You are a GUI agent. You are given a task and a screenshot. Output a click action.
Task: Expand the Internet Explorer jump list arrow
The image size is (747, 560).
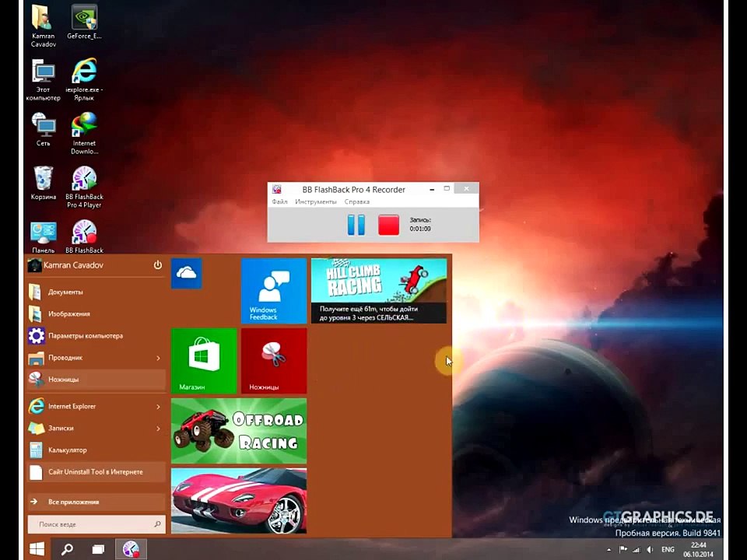click(x=158, y=407)
